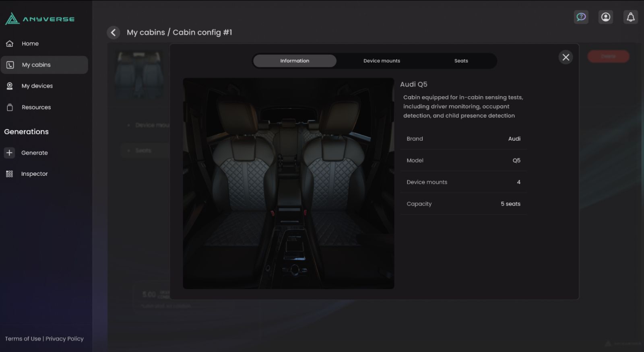Click the background cabin thumbnail

coord(139,74)
